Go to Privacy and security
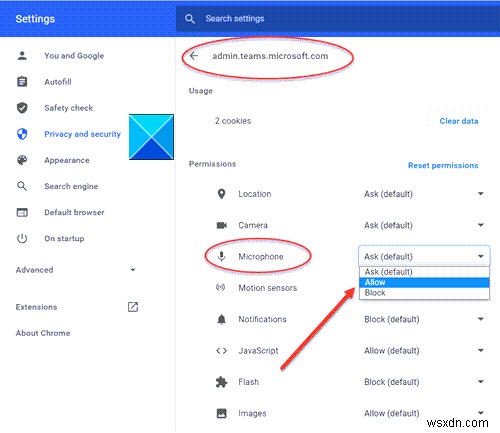The height and width of the screenshot is (433, 500). [82, 134]
